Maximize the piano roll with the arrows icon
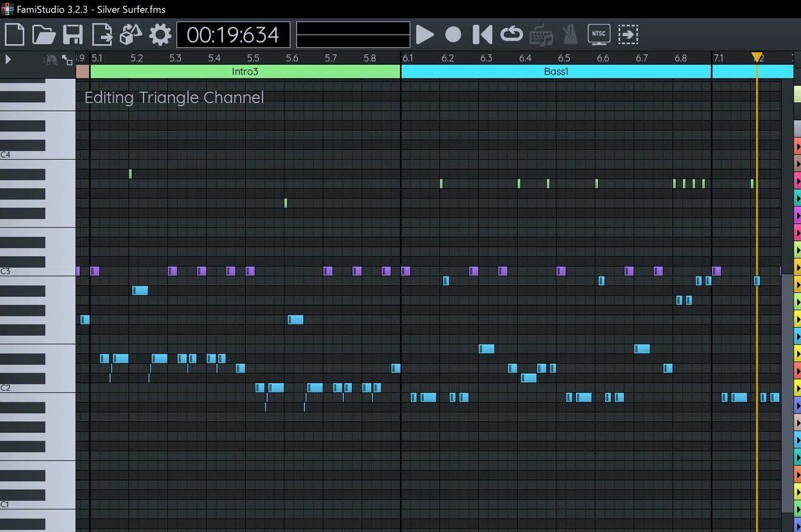 click(67, 59)
